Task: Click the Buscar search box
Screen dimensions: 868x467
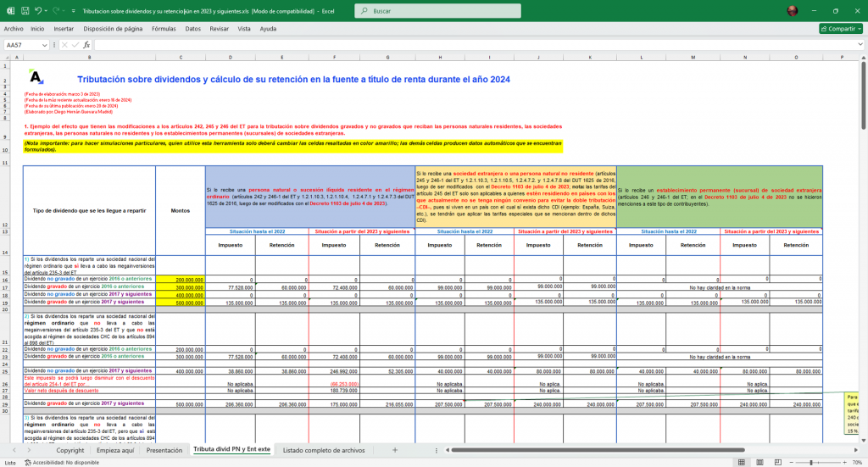Action: coord(437,10)
